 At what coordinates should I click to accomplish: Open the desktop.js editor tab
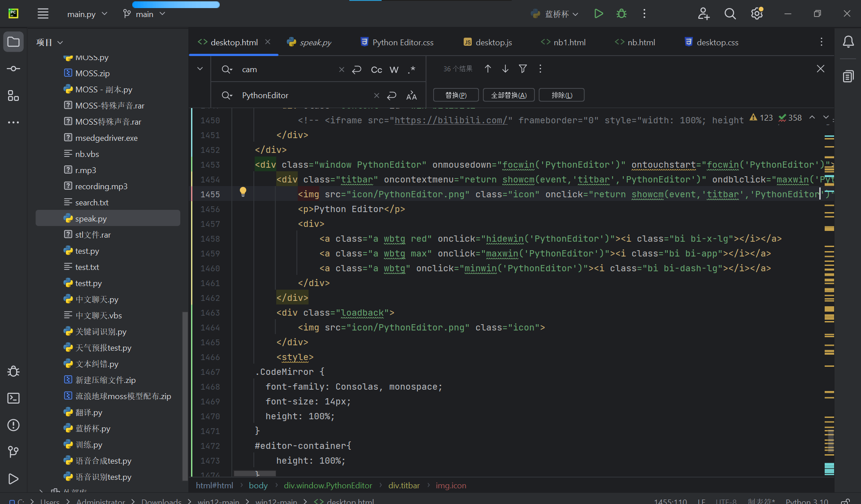tap(493, 42)
